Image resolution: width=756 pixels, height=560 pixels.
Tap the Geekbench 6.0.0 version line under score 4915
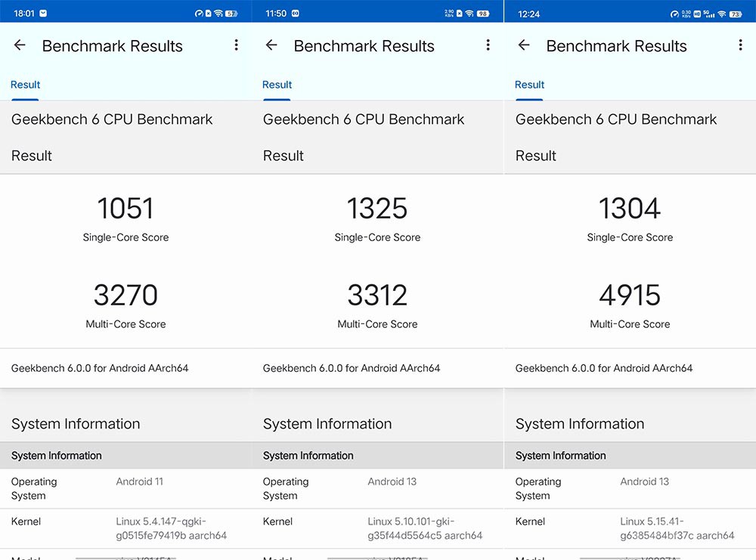coord(604,368)
